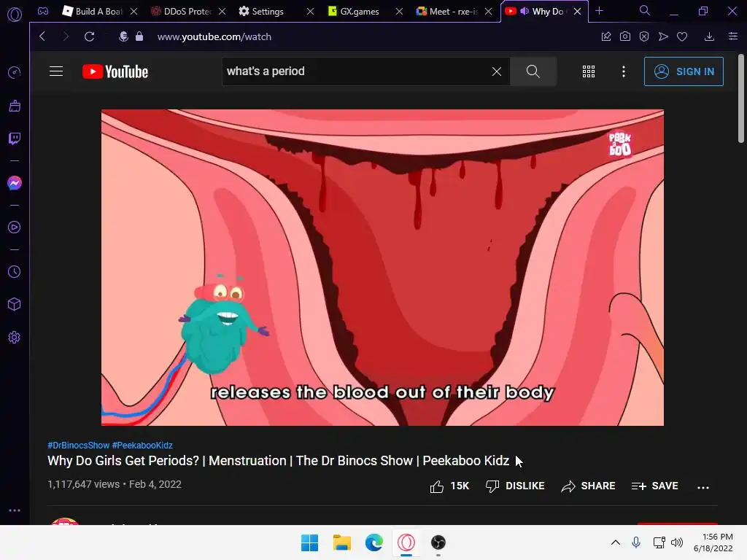This screenshot has width=747, height=560.
Task: Click the YouTube search button
Action: point(533,71)
